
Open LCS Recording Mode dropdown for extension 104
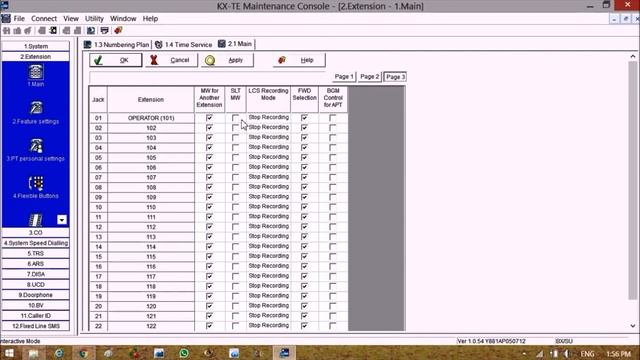(269, 147)
